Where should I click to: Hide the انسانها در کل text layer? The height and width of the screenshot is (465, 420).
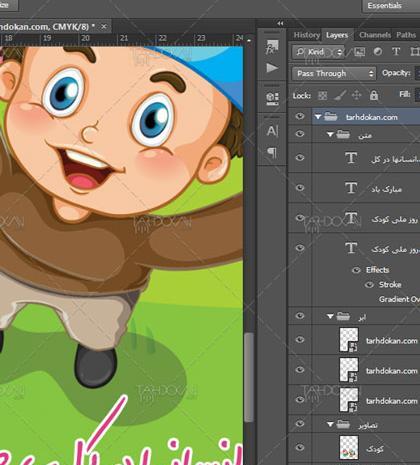300,157
